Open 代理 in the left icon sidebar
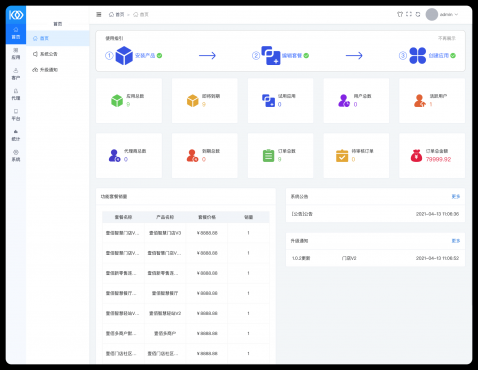 click(16, 94)
